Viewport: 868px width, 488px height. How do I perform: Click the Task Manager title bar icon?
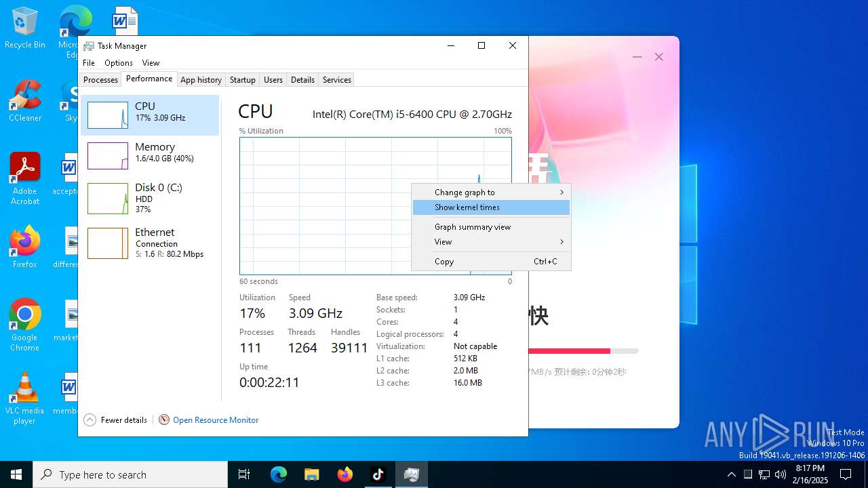point(89,46)
